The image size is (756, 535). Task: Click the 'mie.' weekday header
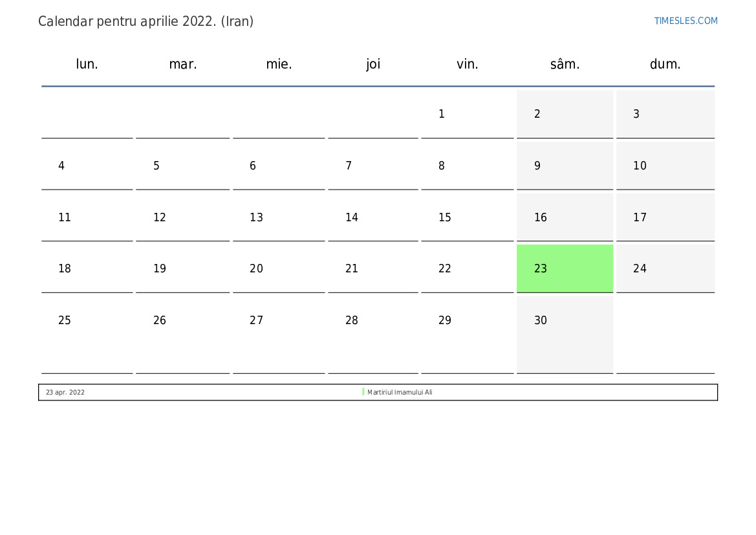(279, 64)
